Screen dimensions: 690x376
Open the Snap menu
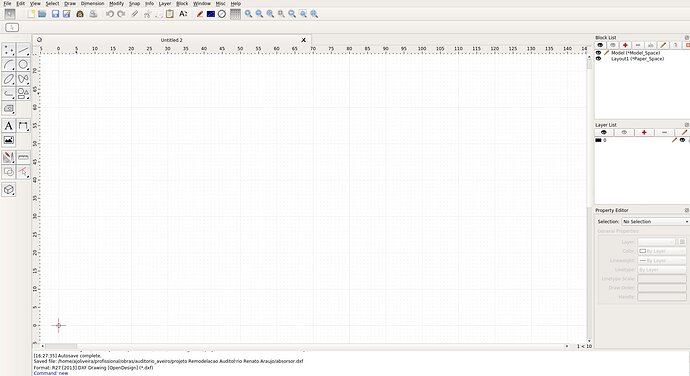click(x=134, y=4)
